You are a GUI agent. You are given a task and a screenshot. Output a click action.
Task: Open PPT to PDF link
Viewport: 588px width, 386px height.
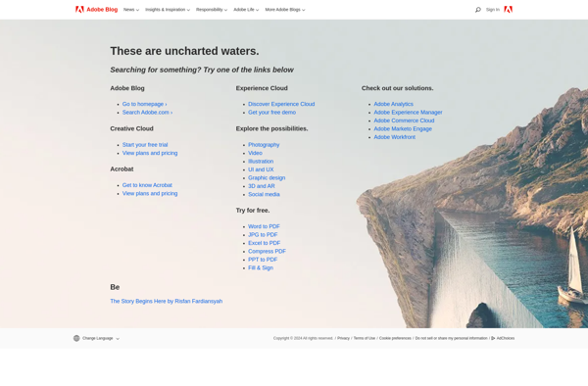point(263,260)
